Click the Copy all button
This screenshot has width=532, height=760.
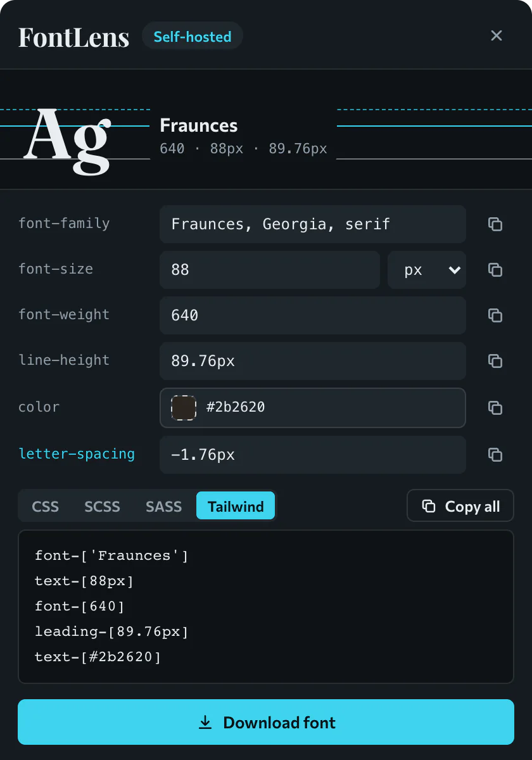tap(460, 506)
